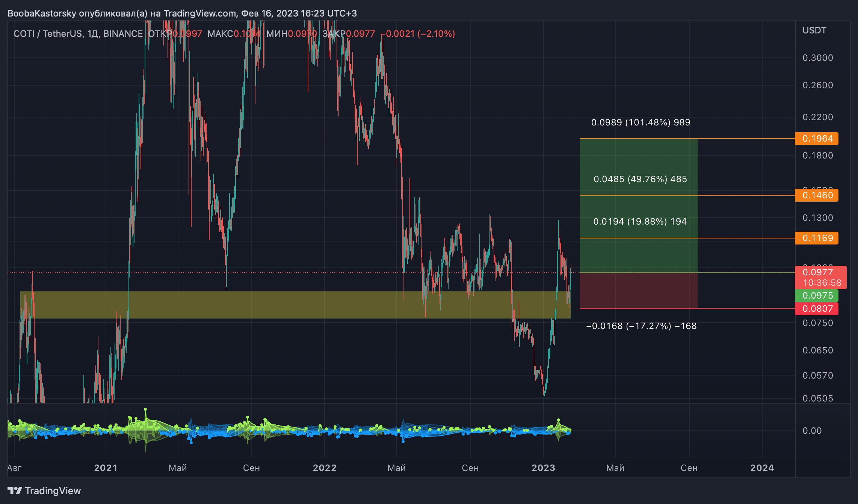
Task: Select the yellow support zone rectangle
Action: [295, 305]
